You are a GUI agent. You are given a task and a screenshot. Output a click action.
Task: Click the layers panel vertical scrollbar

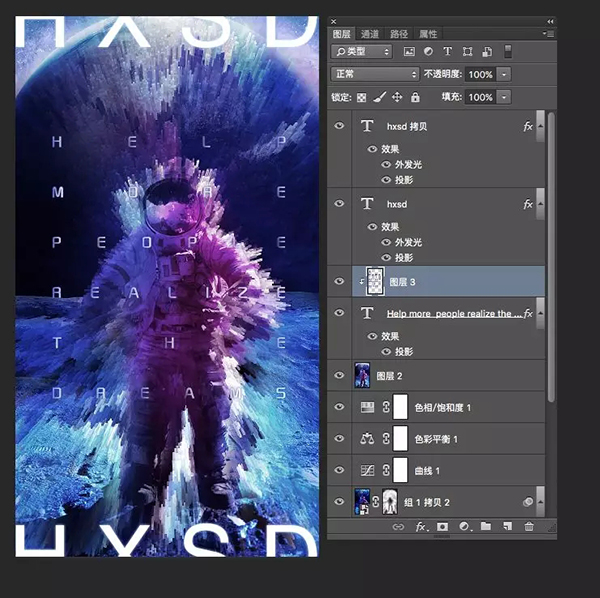click(x=551, y=257)
